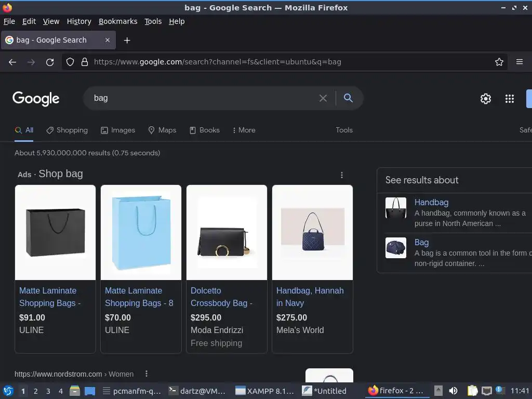This screenshot has width=532, height=399.
Task: Switch to workspace 2 in taskbar
Action: 36,391
